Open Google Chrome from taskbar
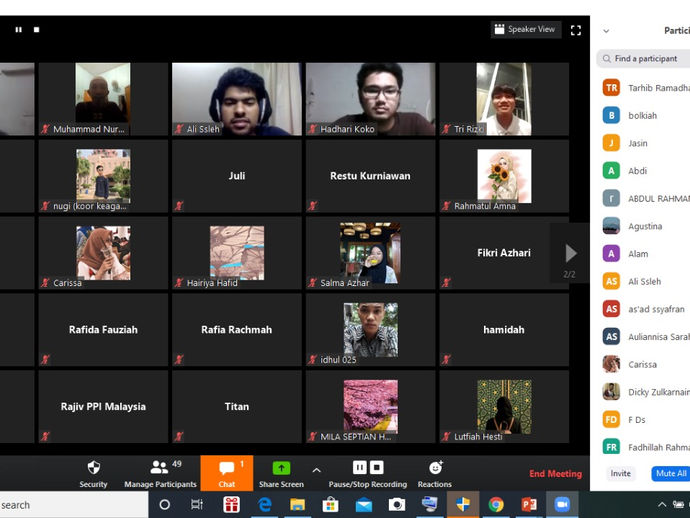This screenshot has height=518, width=690. tap(496, 504)
